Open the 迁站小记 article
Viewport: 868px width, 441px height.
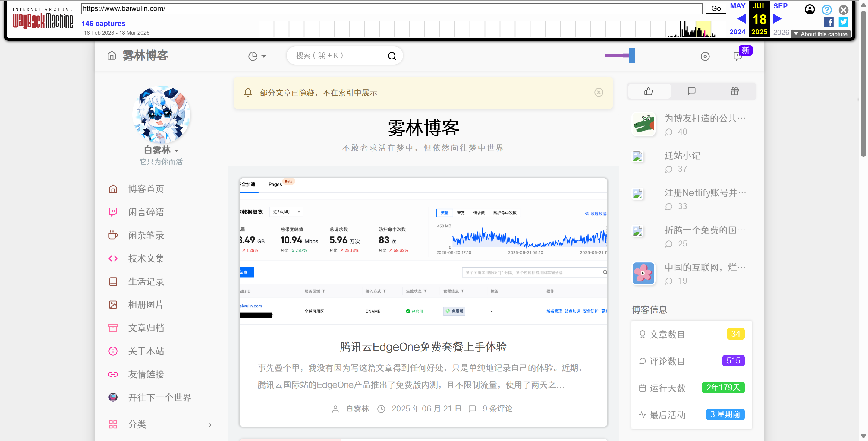(x=682, y=155)
